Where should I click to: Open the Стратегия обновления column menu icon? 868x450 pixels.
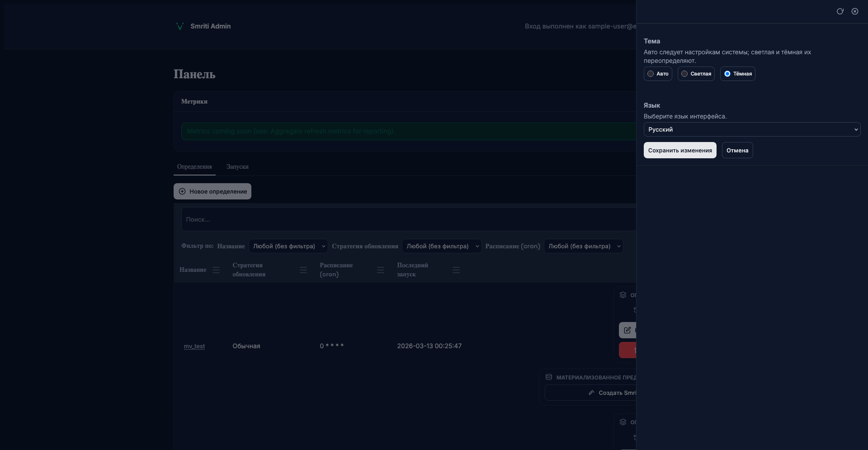303,270
